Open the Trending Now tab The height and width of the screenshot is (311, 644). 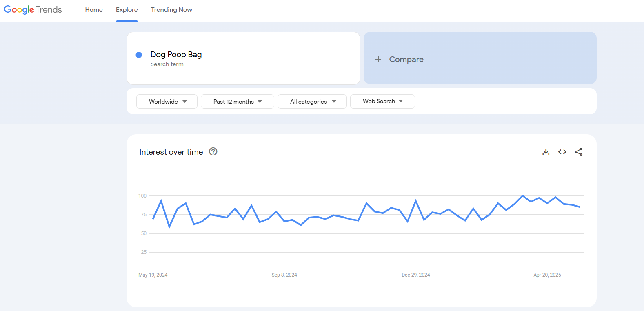171,10
